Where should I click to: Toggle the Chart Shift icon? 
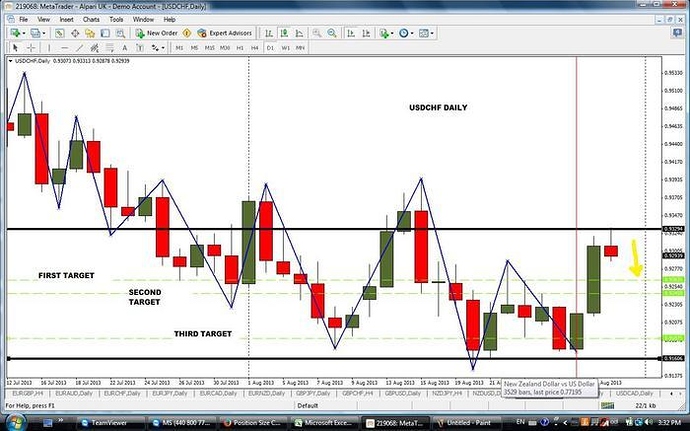[366, 33]
